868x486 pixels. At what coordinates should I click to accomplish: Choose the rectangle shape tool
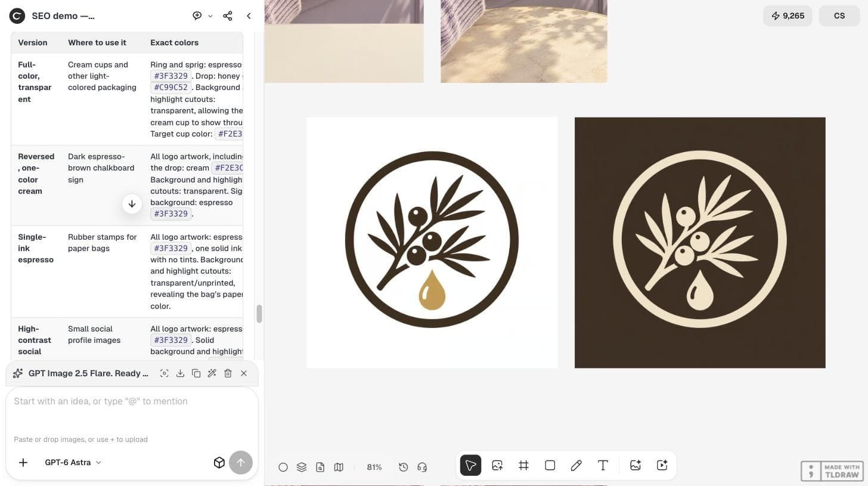pyautogui.click(x=550, y=465)
